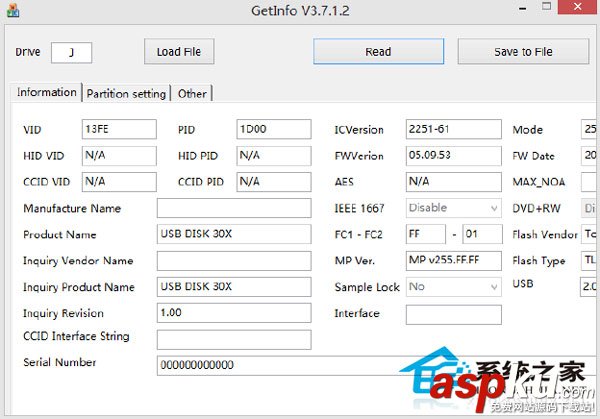Select the HID VID field

pyautogui.click(x=119, y=155)
